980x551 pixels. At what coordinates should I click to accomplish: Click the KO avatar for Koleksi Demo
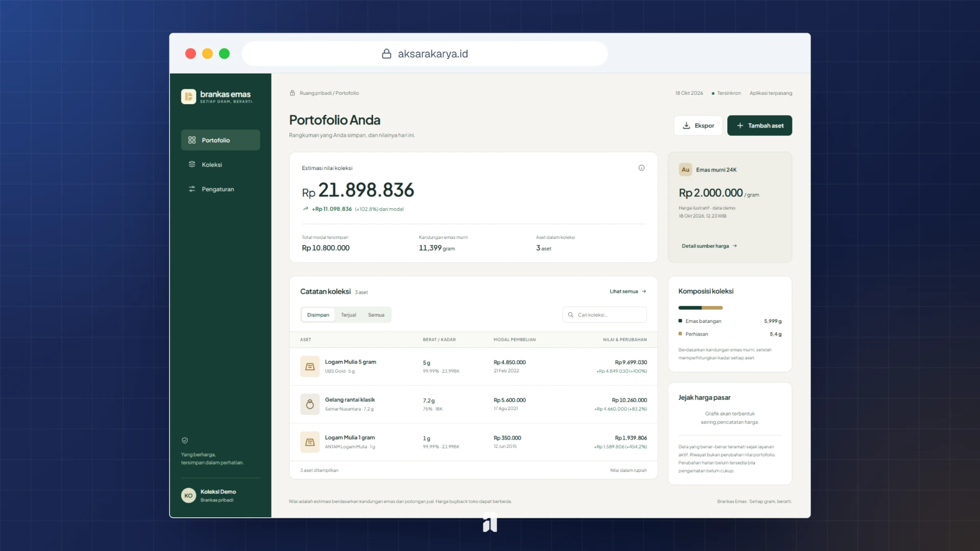coord(188,495)
